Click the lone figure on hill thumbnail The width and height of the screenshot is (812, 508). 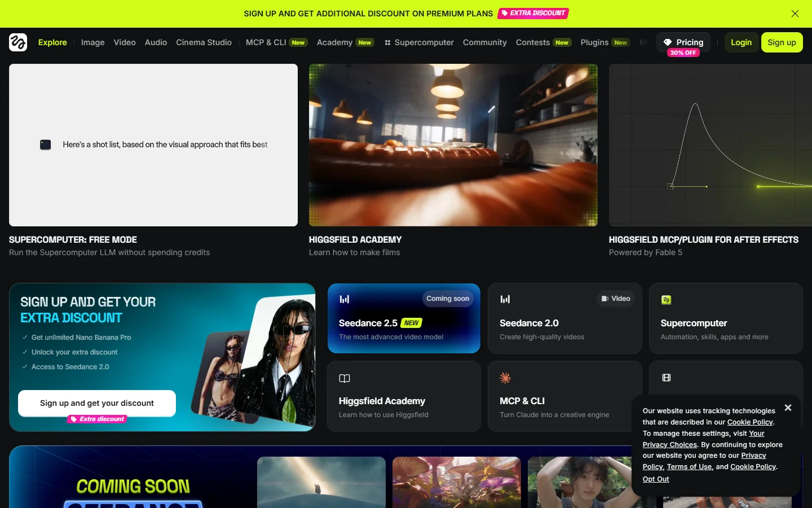point(321,482)
